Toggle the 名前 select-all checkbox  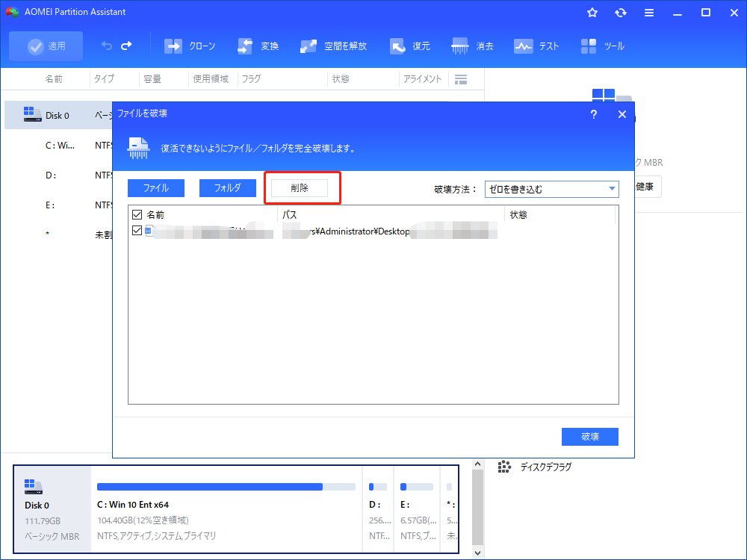click(137, 215)
